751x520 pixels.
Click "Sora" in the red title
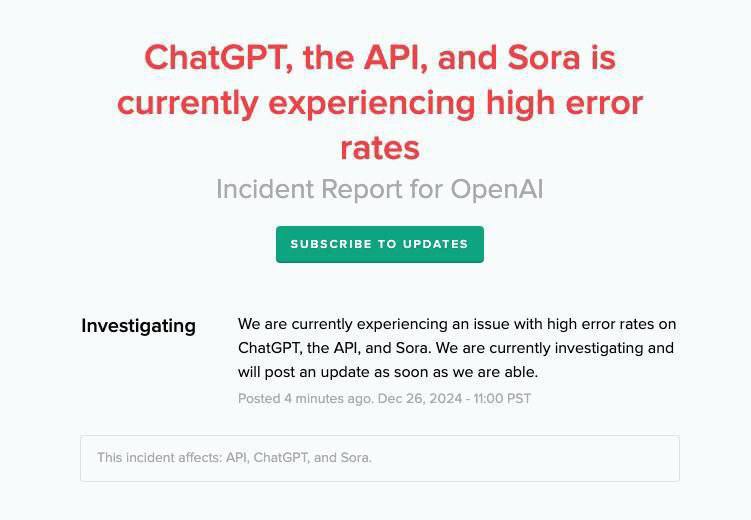543,57
